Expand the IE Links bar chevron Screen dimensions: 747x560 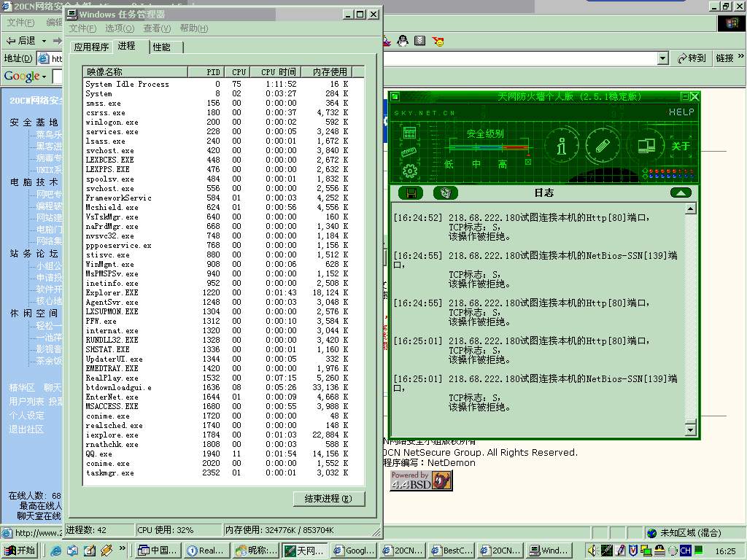[x=741, y=56]
